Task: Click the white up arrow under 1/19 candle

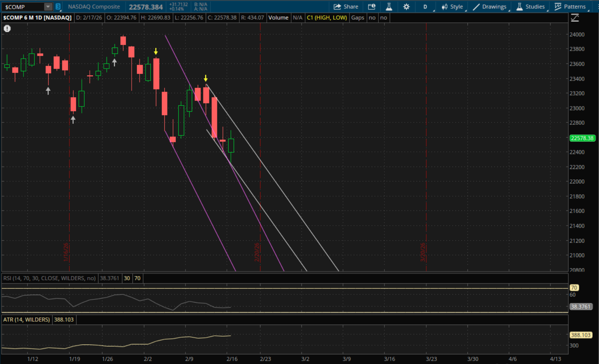Action: tap(73, 120)
